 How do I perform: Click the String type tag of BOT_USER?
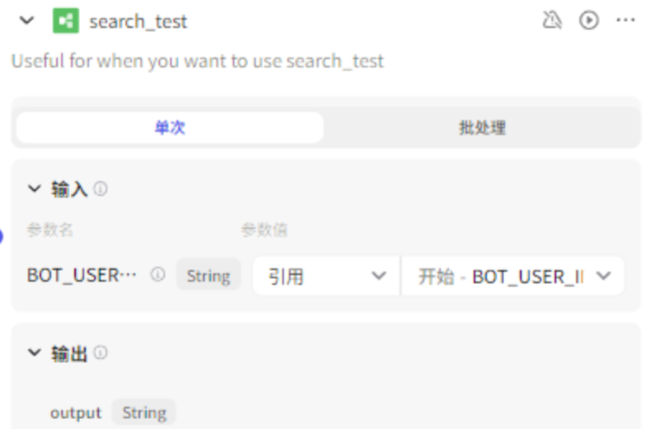coord(208,276)
